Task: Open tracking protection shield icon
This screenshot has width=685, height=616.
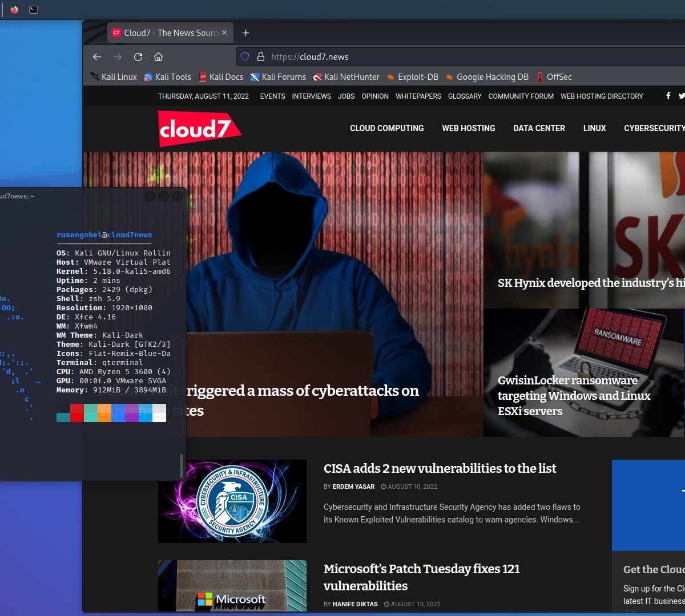Action: [x=245, y=57]
